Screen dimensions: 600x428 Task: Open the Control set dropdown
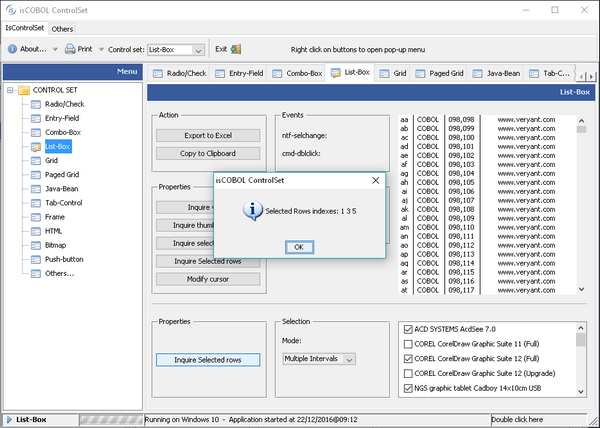tap(197, 49)
